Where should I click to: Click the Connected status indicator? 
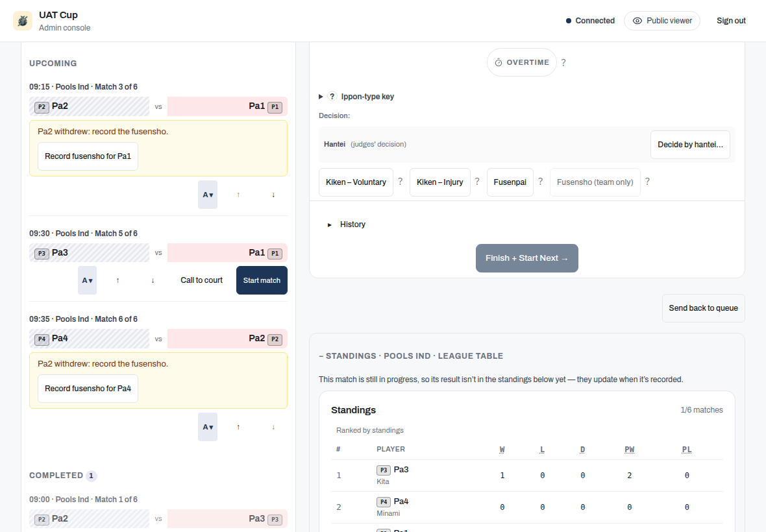coord(590,21)
